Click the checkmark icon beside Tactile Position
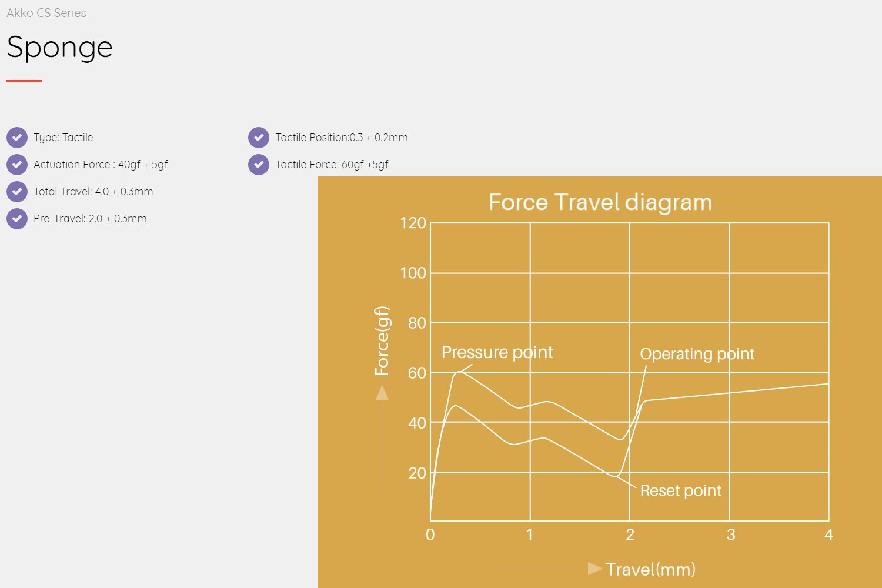This screenshot has width=882, height=588. (259, 138)
